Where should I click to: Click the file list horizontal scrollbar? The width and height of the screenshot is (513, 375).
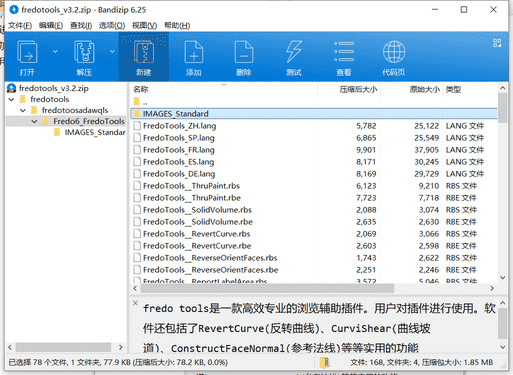tap(267, 288)
